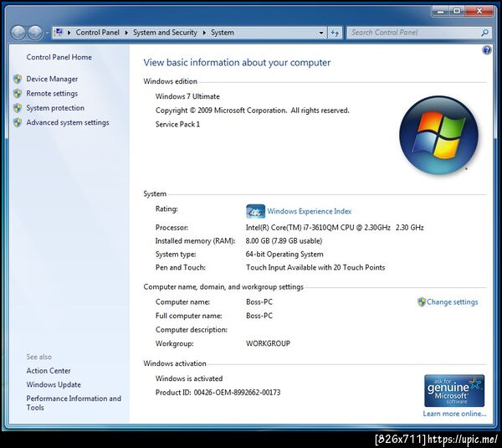Click the Forward navigation arrow button
This screenshot has width=502, height=448.
click(35, 33)
